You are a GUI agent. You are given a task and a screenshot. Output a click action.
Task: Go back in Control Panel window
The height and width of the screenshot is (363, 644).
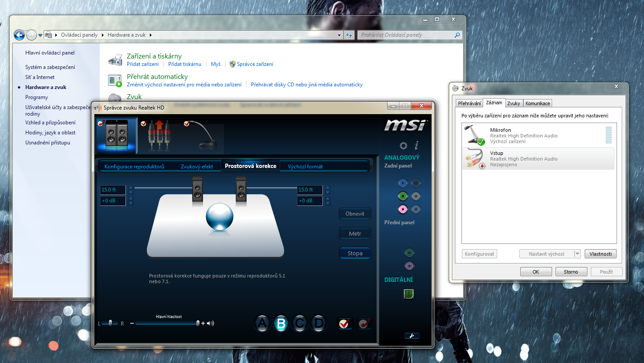tap(19, 35)
